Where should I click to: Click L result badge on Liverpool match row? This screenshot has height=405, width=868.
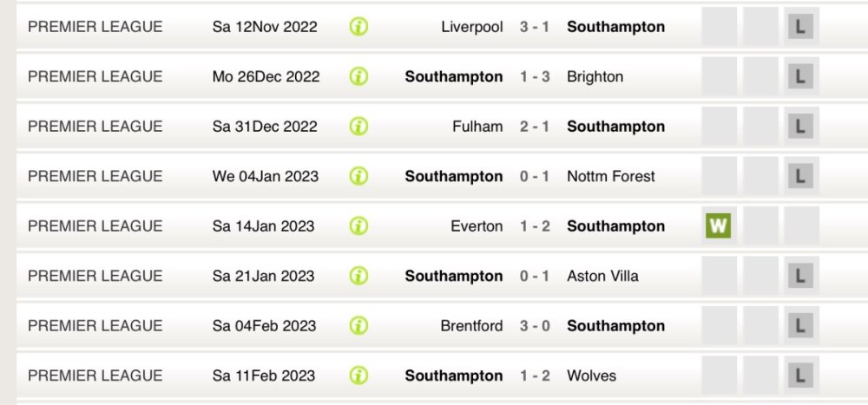coord(799,27)
